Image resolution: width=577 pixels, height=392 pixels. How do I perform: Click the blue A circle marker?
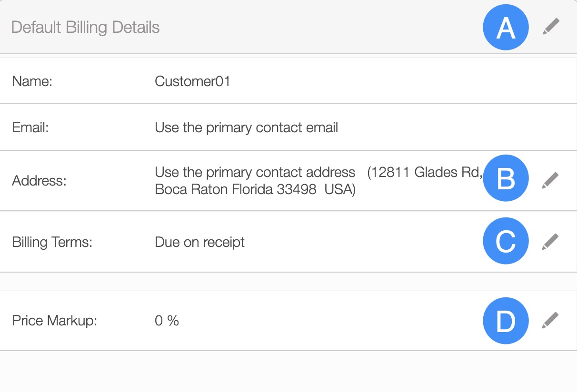pos(506,28)
